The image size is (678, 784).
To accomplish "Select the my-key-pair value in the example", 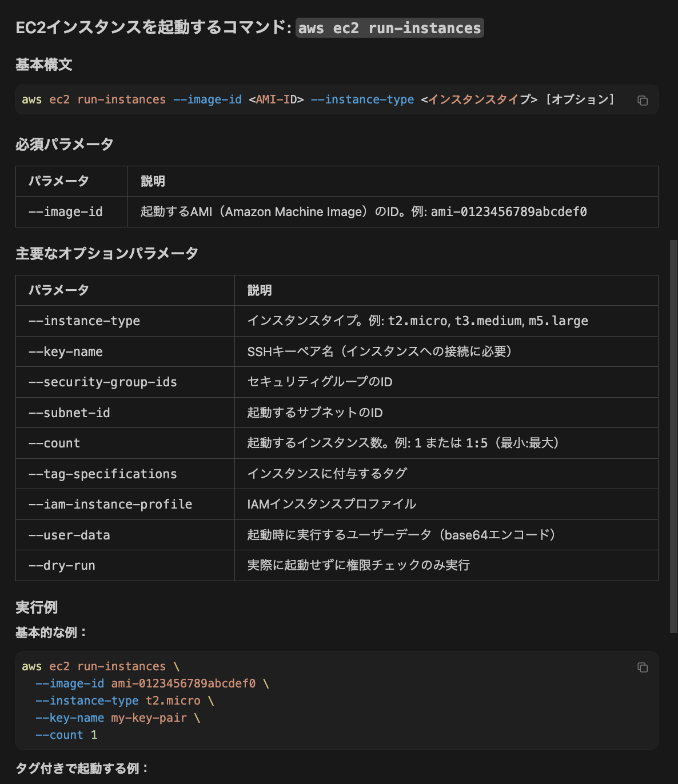I will click(149, 717).
